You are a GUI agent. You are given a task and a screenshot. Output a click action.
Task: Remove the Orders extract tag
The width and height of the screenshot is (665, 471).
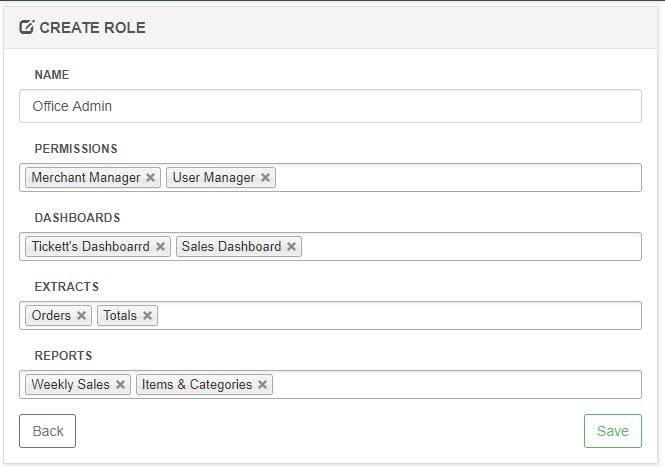(81, 316)
